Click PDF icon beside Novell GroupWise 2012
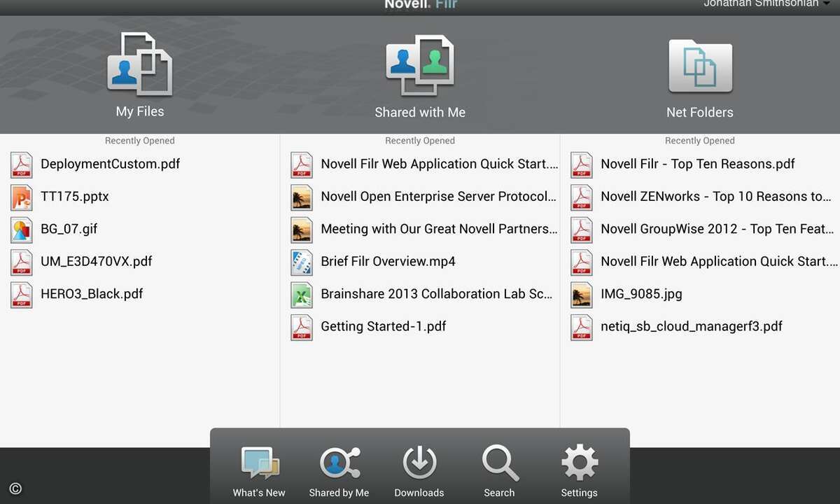The width and height of the screenshot is (840, 504). [582, 230]
